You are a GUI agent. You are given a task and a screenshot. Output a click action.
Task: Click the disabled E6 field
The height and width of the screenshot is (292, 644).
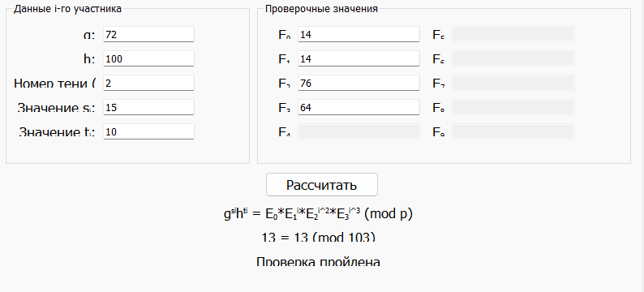(x=513, y=58)
